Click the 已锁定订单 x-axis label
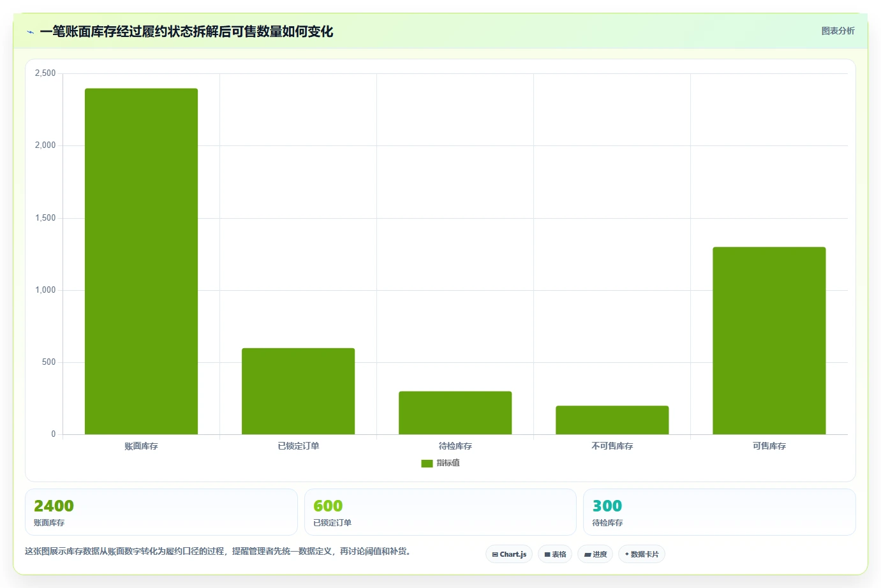The height and width of the screenshot is (588, 881). (x=298, y=446)
